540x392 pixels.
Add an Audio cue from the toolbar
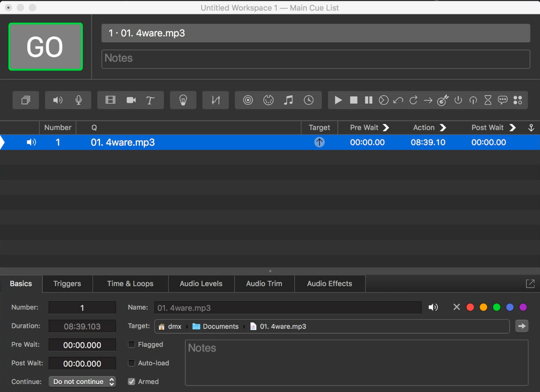(x=58, y=100)
